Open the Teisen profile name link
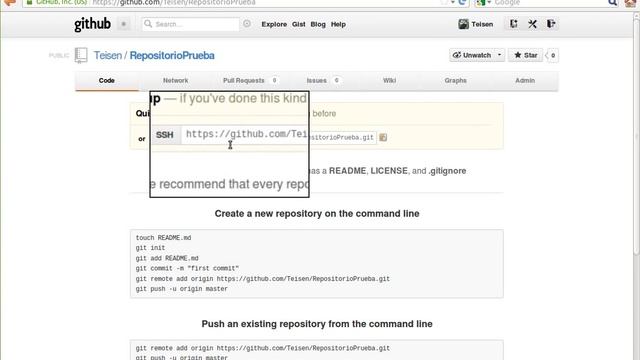 pos(482,24)
